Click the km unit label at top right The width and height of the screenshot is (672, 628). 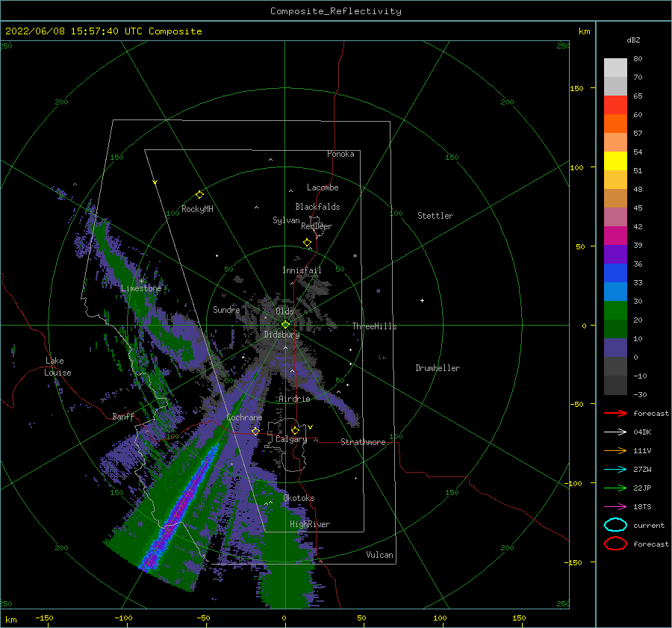pos(584,31)
